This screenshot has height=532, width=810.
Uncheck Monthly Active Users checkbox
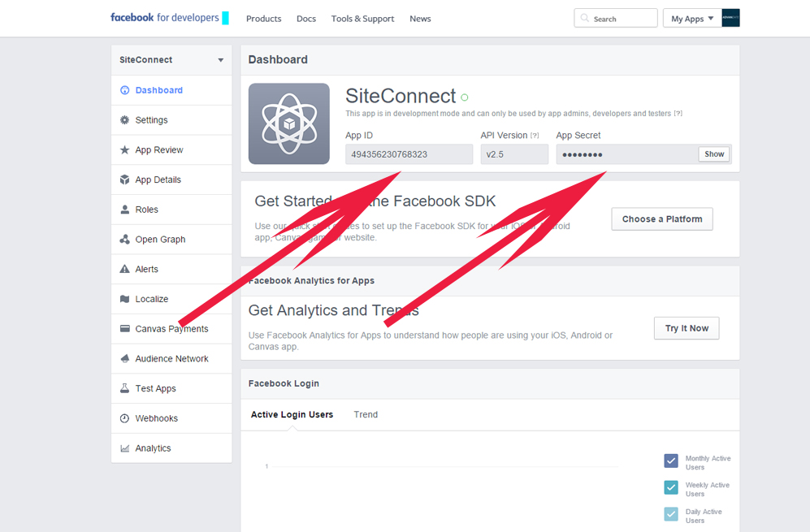pyautogui.click(x=671, y=461)
